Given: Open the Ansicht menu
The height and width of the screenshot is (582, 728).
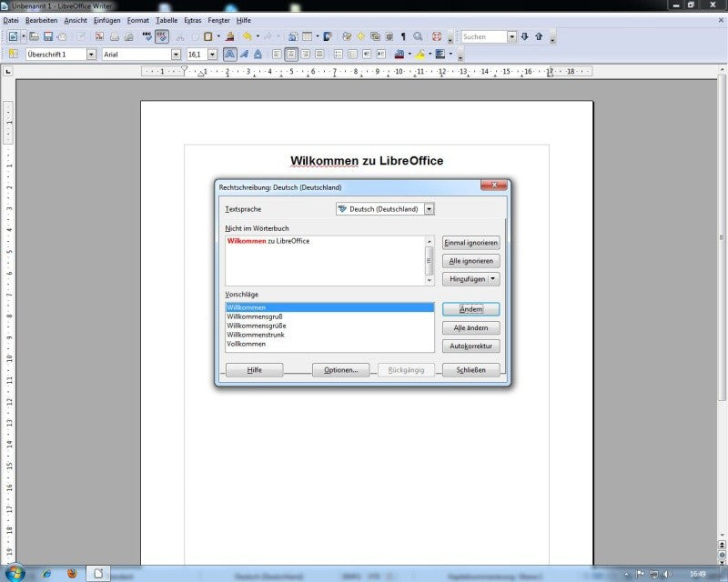Looking at the screenshot, I should tap(76, 20).
